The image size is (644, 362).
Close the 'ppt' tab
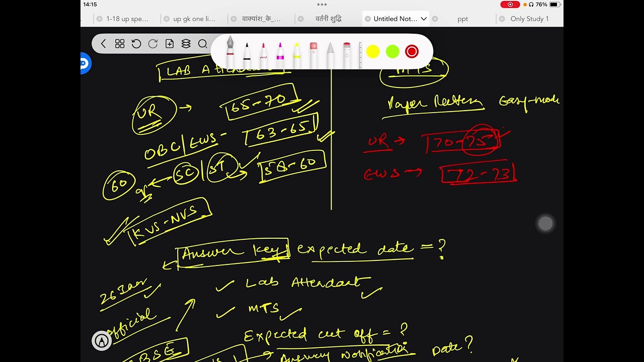tap(434, 19)
